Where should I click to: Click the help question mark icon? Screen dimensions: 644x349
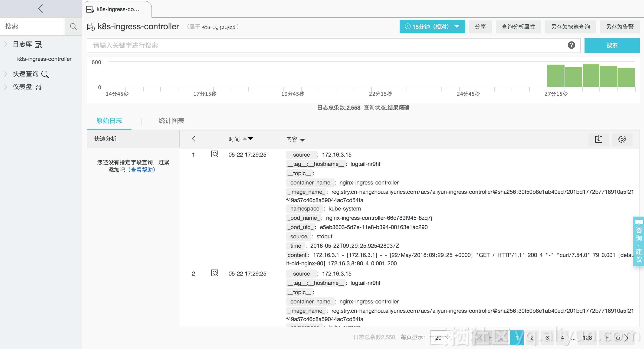(x=571, y=45)
